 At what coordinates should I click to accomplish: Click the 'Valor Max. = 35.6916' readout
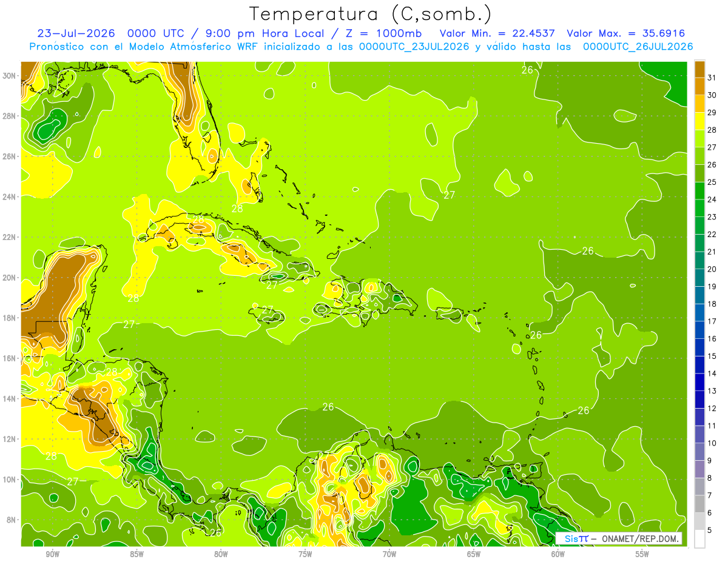pos(626,33)
